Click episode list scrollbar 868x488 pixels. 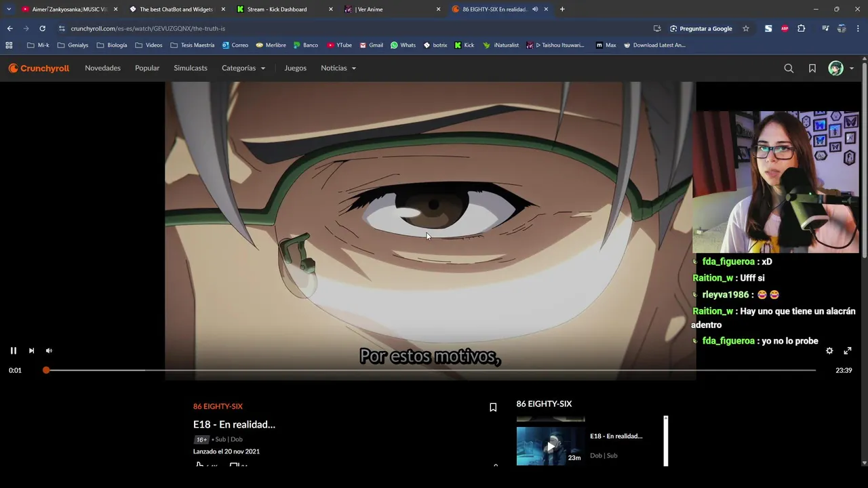[x=666, y=441]
